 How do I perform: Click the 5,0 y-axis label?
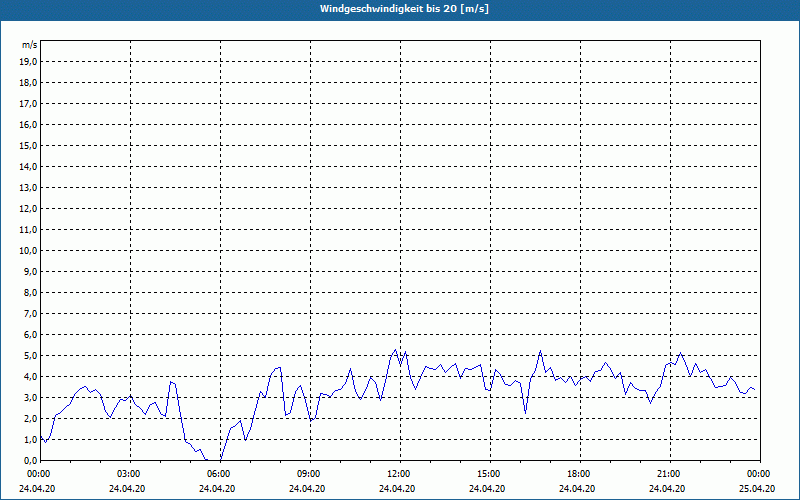[30, 356]
